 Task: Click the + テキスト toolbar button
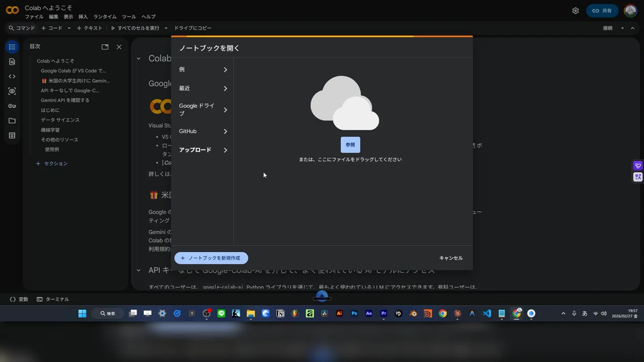coord(89,28)
